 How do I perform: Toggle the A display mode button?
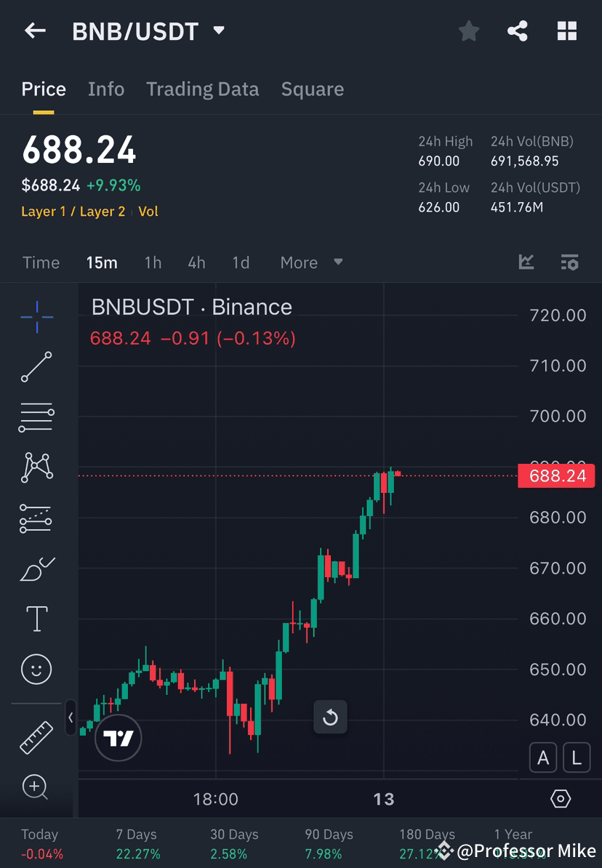pos(543,758)
